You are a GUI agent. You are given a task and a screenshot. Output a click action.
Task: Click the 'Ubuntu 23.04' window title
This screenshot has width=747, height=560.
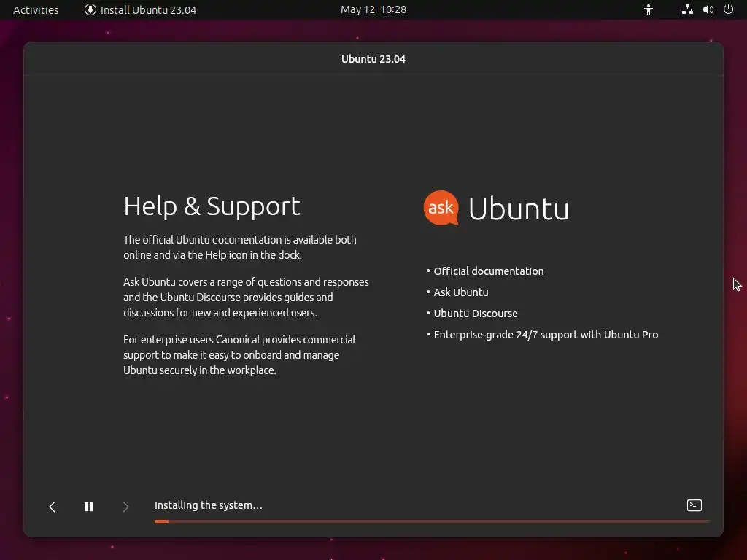373,59
